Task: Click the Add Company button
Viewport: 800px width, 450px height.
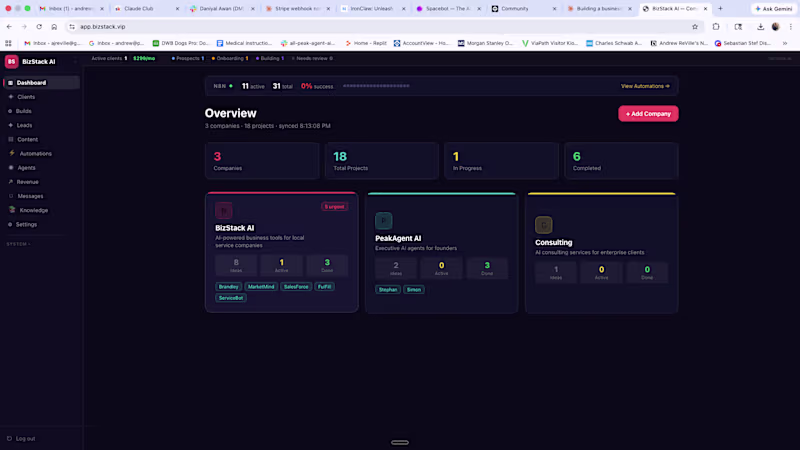Action: coord(648,114)
